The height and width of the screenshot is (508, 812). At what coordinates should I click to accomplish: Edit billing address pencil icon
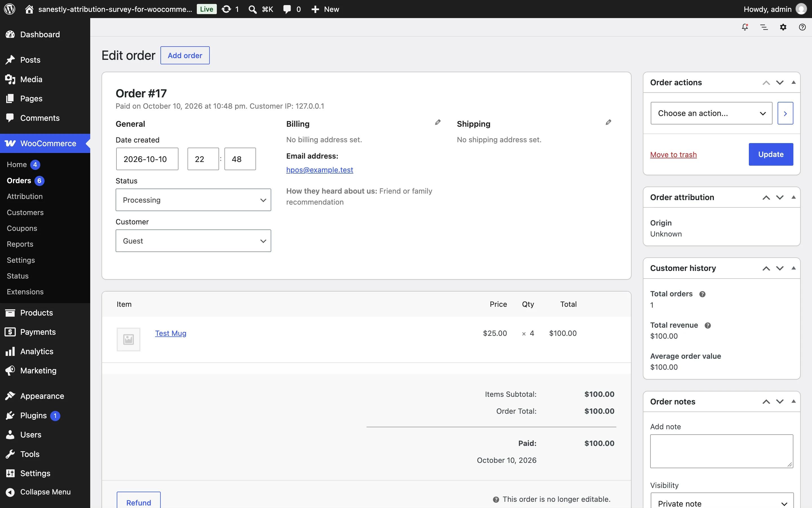coord(438,122)
